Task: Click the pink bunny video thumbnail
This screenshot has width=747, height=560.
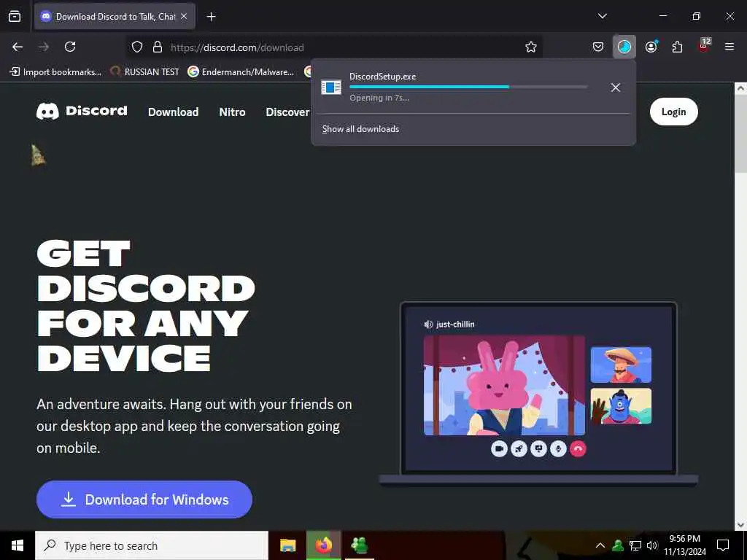Action: pos(504,386)
